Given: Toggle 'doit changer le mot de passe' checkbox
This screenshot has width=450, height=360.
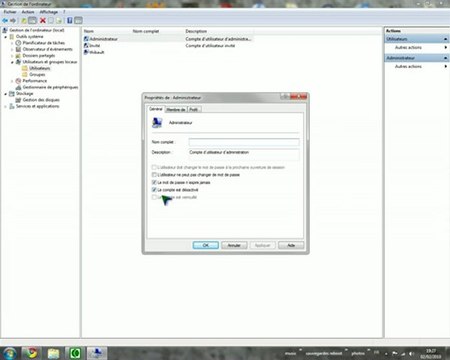Looking at the screenshot, I should point(154,167).
